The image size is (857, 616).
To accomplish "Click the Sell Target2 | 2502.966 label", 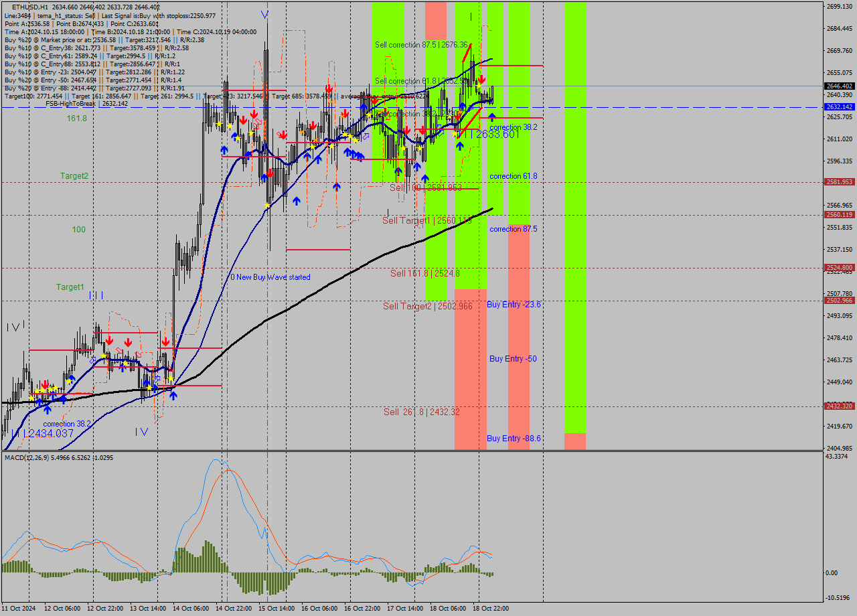I will (428, 306).
